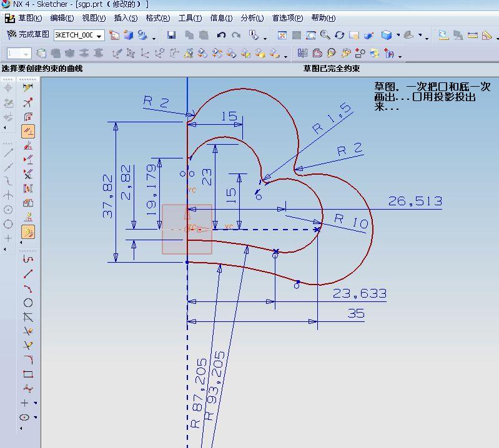Expand the sketch constraints toolbar bottom arrow

point(21,242)
